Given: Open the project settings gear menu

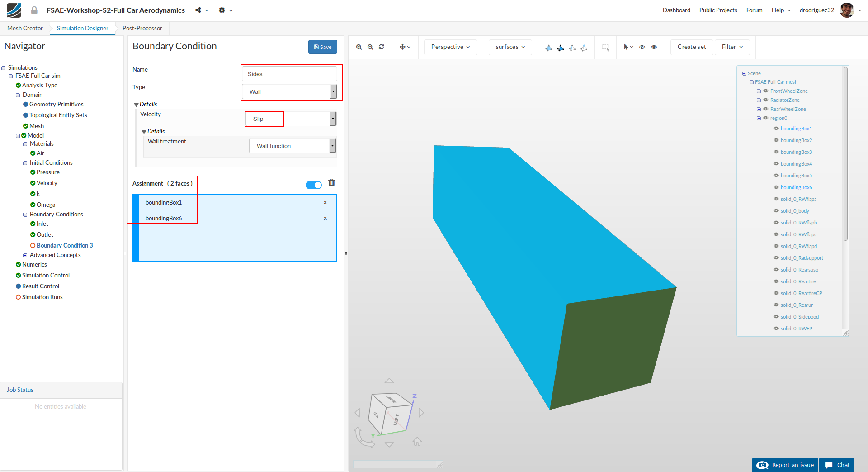Looking at the screenshot, I should [225, 10].
